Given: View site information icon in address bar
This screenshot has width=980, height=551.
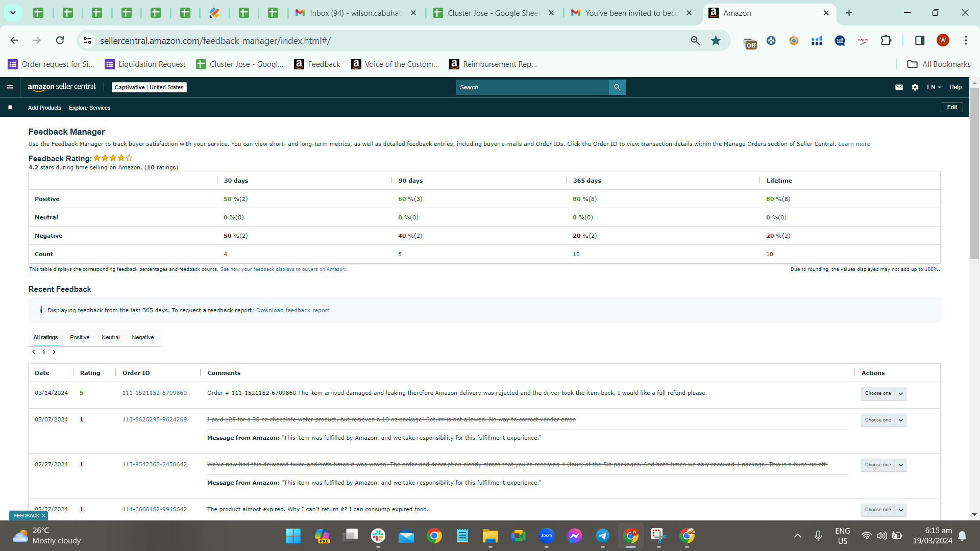Looking at the screenshot, I should coord(88,41).
